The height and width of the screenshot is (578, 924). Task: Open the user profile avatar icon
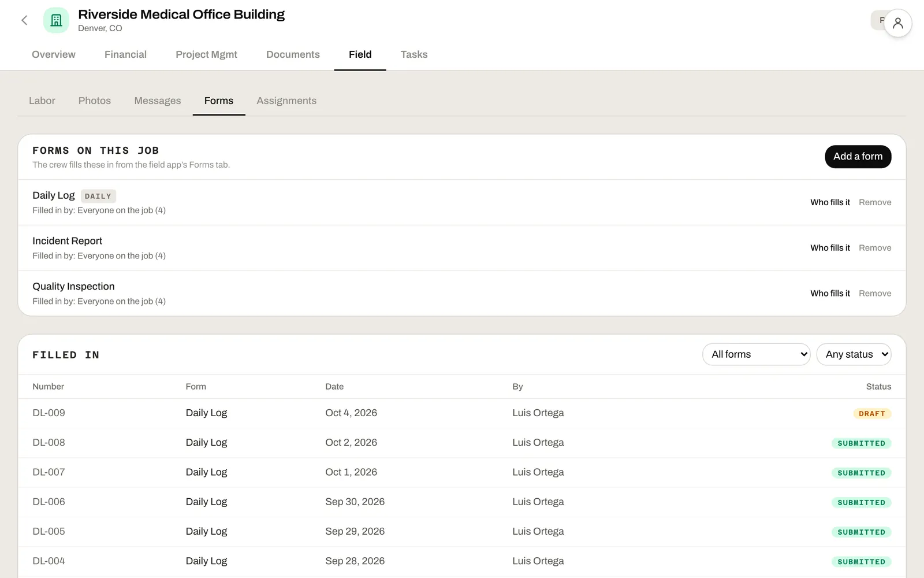point(897,23)
